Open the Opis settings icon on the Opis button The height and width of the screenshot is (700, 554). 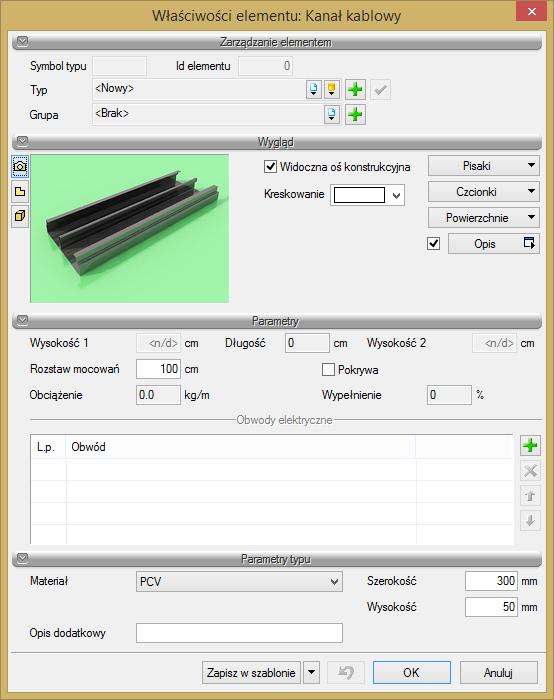(x=529, y=243)
